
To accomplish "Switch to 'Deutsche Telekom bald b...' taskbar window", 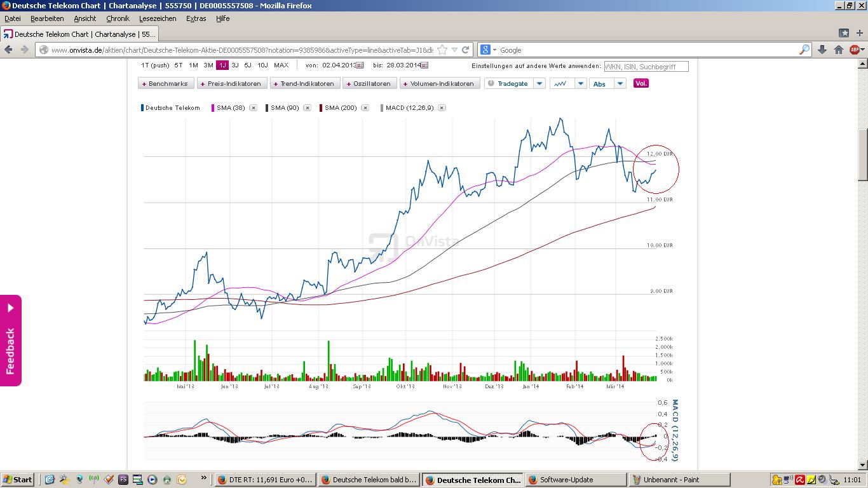I will pos(369,480).
